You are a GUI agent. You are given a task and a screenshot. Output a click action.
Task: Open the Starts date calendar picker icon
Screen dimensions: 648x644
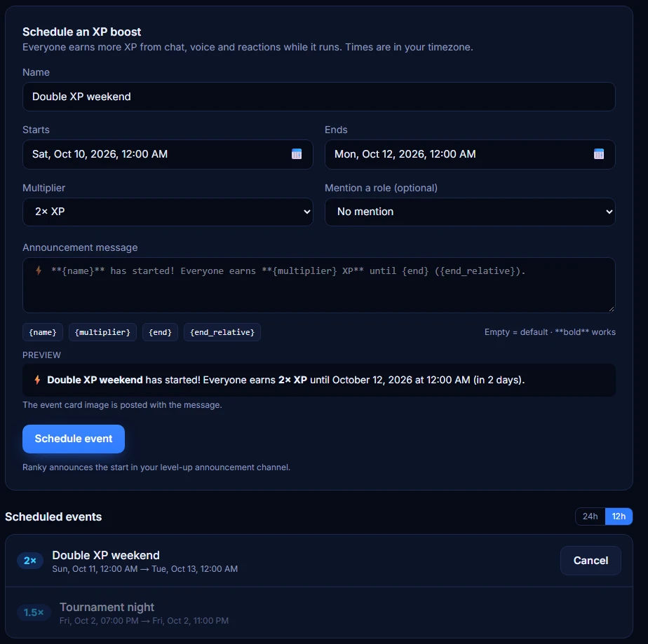tap(297, 154)
